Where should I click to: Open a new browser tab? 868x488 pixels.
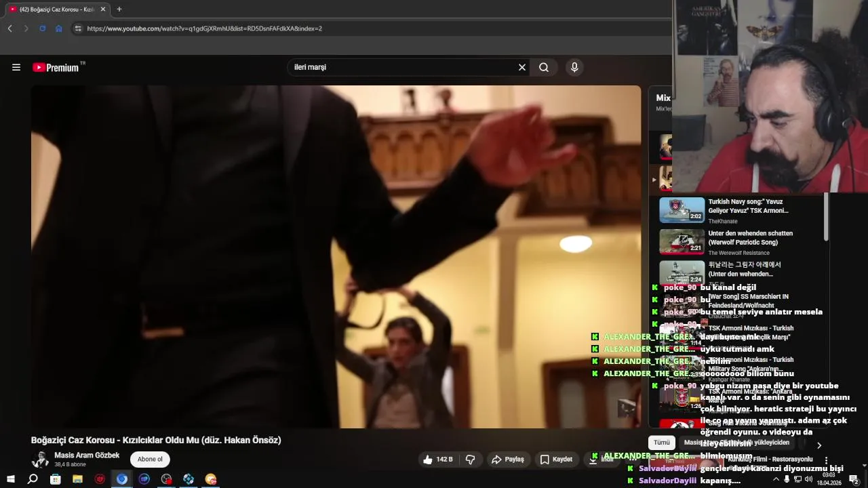(x=119, y=9)
